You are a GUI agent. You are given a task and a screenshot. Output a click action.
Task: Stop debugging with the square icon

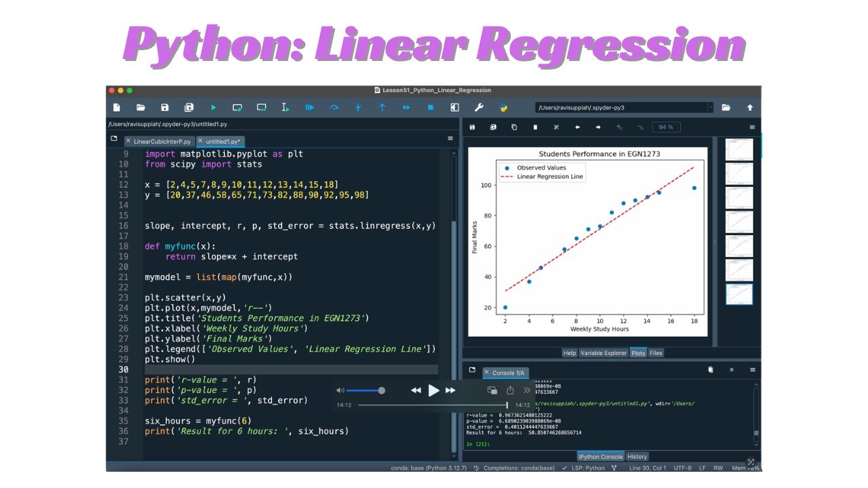[430, 107]
